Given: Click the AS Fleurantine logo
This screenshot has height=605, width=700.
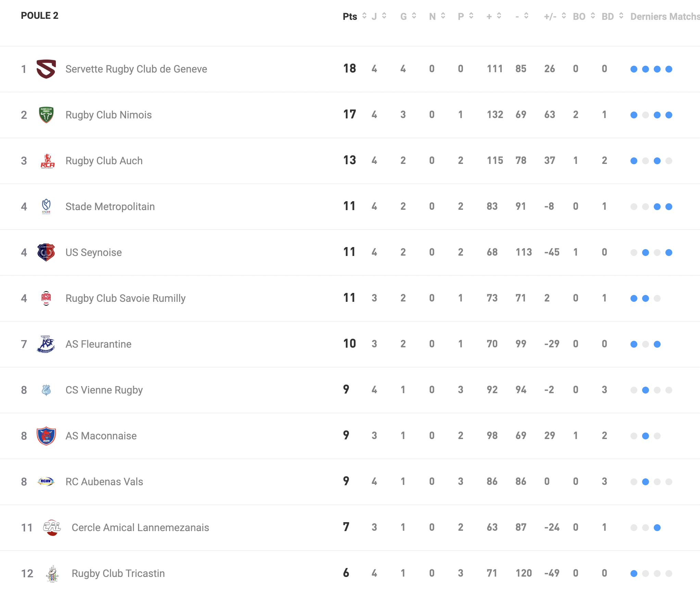Looking at the screenshot, I should (46, 344).
